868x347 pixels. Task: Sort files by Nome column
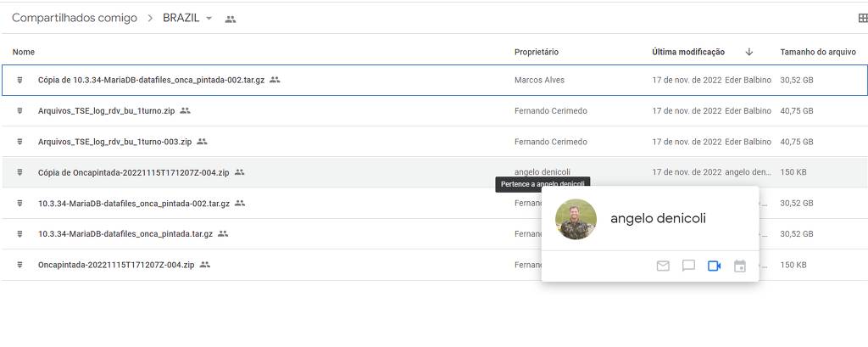click(x=24, y=52)
